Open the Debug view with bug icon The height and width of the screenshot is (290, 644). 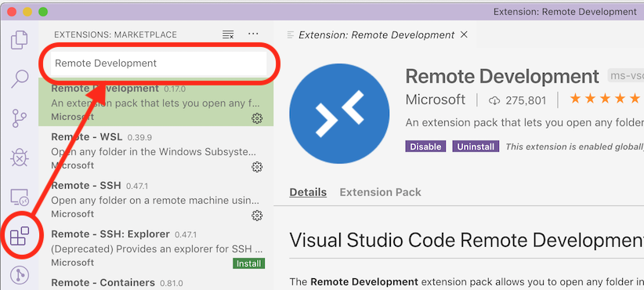pos(20,158)
